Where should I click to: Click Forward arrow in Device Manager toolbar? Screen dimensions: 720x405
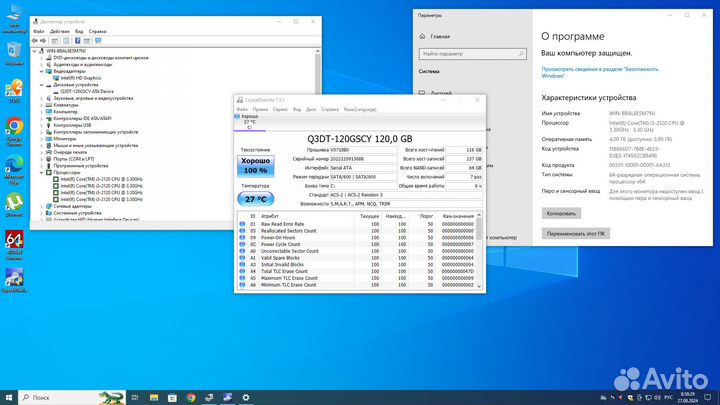tap(43, 41)
